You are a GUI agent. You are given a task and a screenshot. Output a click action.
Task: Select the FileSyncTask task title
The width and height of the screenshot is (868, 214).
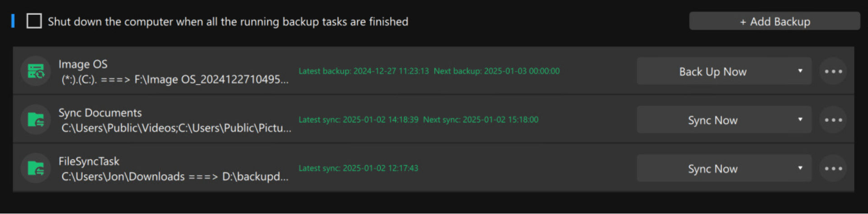click(89, 161)
